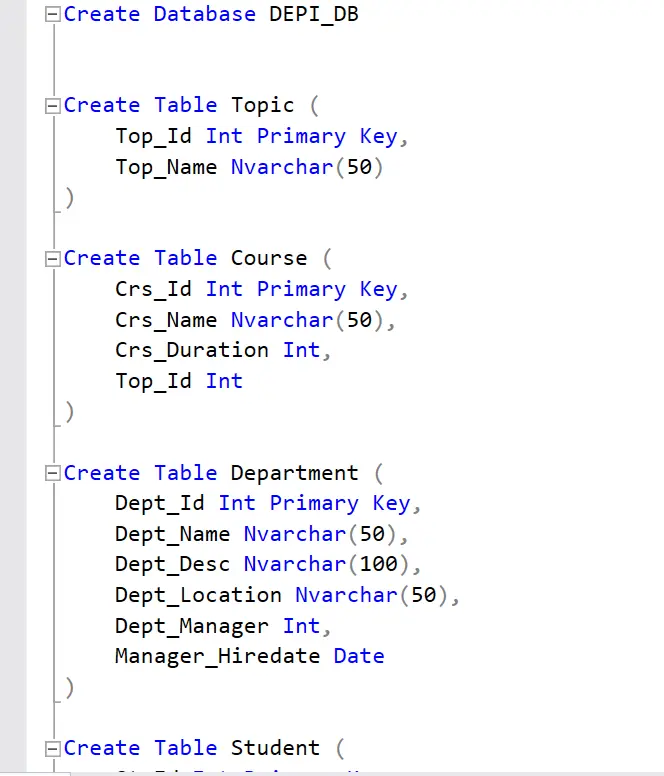Click the table name Topic
Image resolution: width=664 pixels, height=776 pixels.
[x=262, y=106]
